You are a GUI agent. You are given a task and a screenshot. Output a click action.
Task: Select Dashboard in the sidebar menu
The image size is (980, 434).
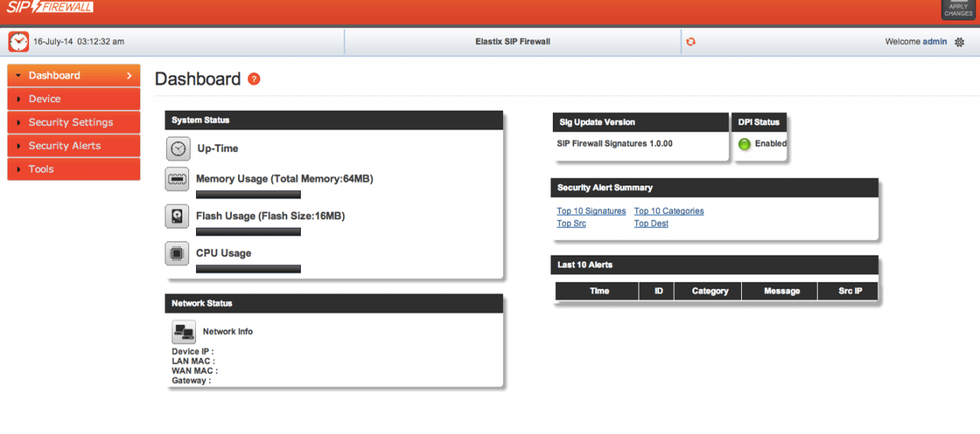click(x=73, y=76)
